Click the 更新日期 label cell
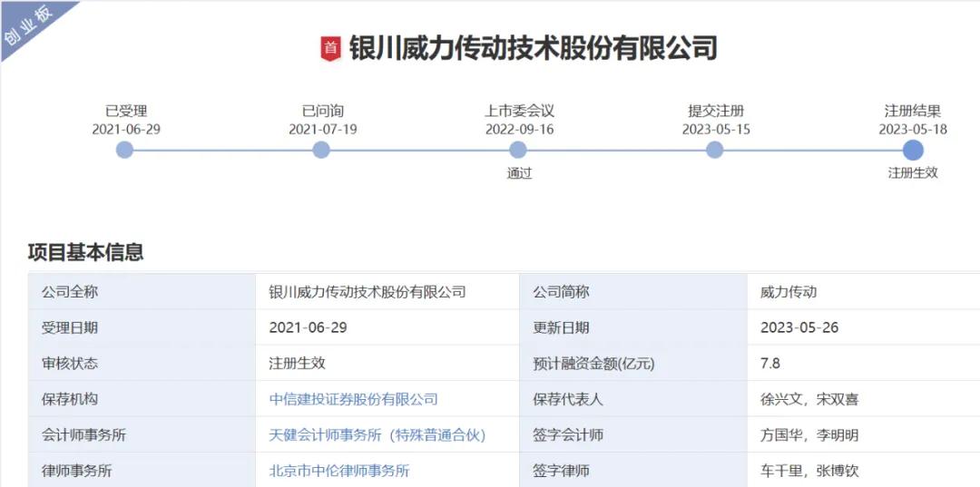The image size is (980, 487). [x=633, y=327]
